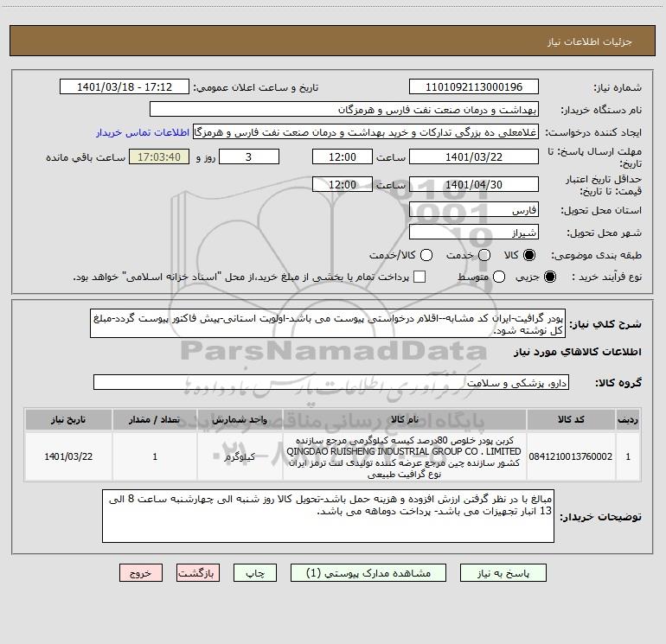Click the 'ردیف' column header
The width and height of the screenshot is (666, 644).
pos(628,419)
